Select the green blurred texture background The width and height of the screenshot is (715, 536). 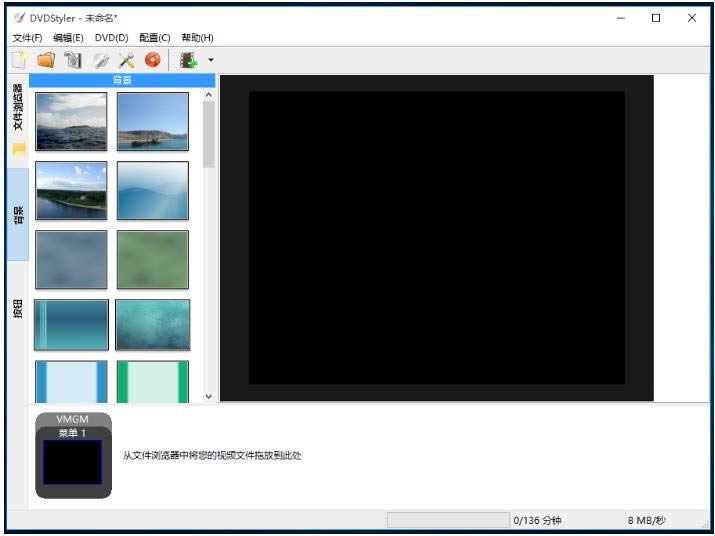point(153,260)
